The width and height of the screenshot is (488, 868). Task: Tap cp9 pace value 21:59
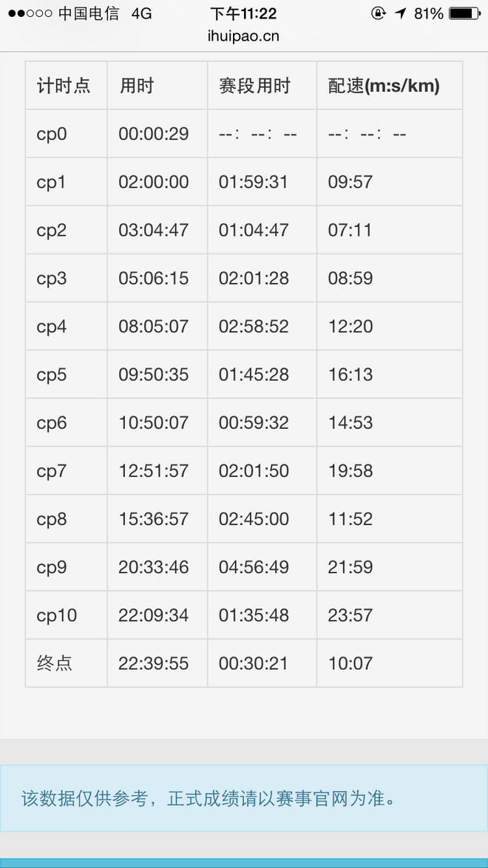tap(350, 567)
